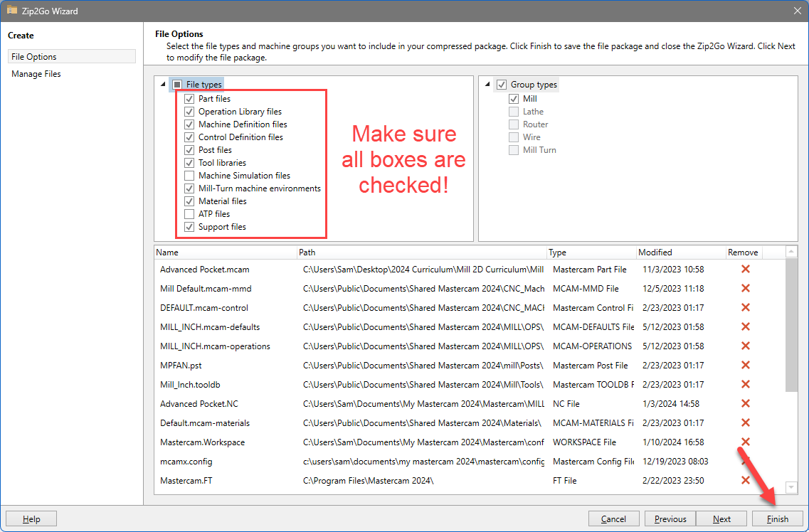Viewport: 809px width, 532px height.
Task: Select the Mill Default.mcam-mmd row name
Action: (x=206, y=288)
